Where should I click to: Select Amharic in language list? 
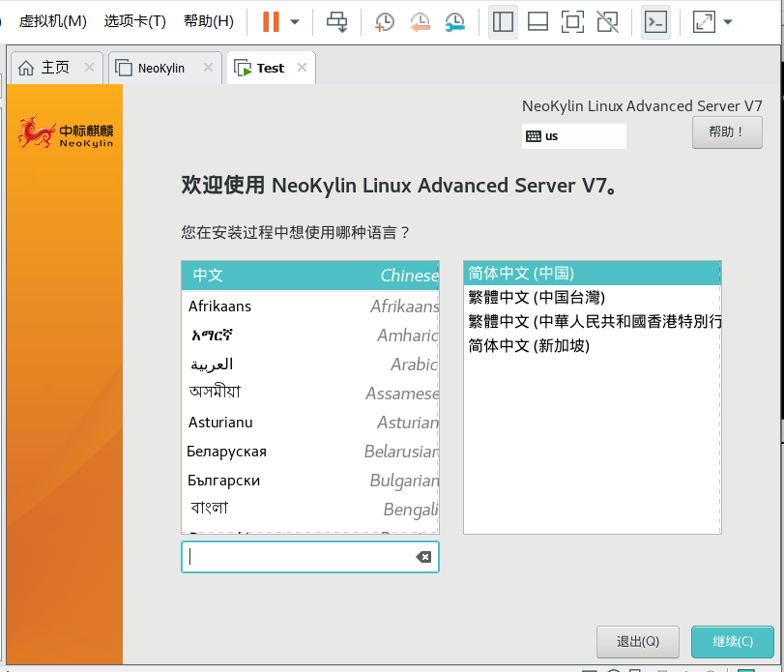(x=310, y=335)
